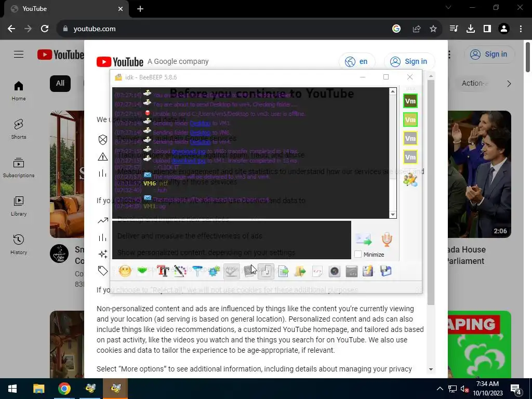
Task: Select the third gray Vm user avatar
Action: 410,138
